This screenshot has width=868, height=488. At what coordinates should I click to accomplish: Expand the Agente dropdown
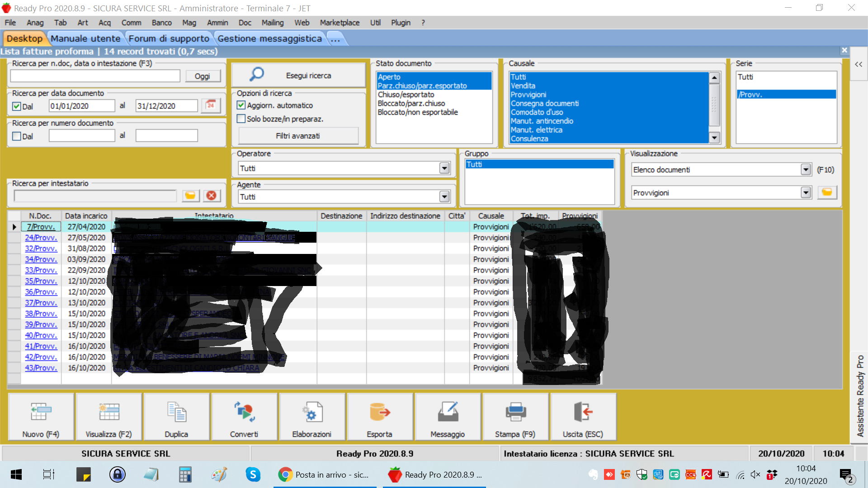click(444, 197)
